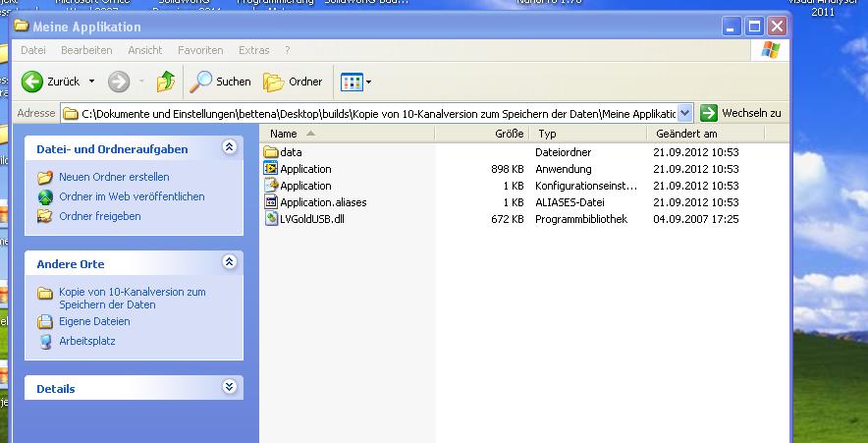The height and width of the screenshot is (443, 868).
Task: Sort by the Name column header
Action: (x=347, y=134)
